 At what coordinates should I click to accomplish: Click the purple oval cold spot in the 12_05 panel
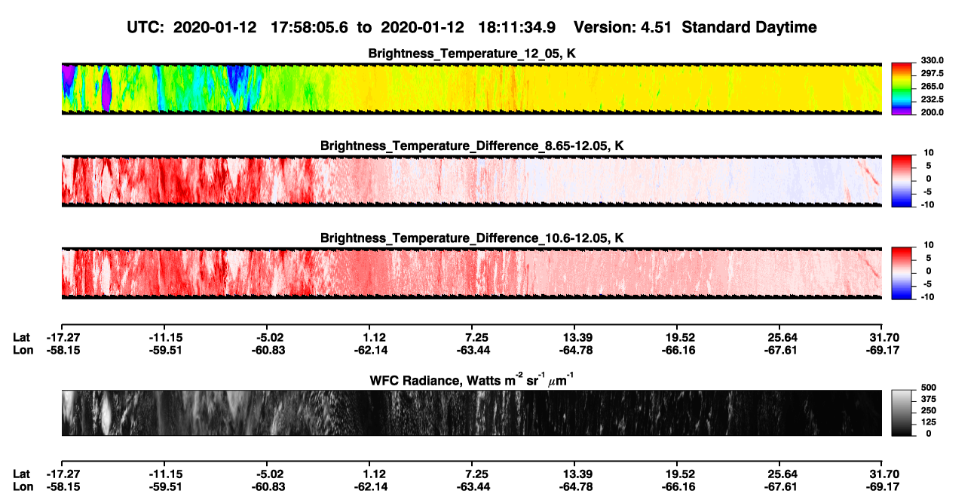(x=106, y=90)
